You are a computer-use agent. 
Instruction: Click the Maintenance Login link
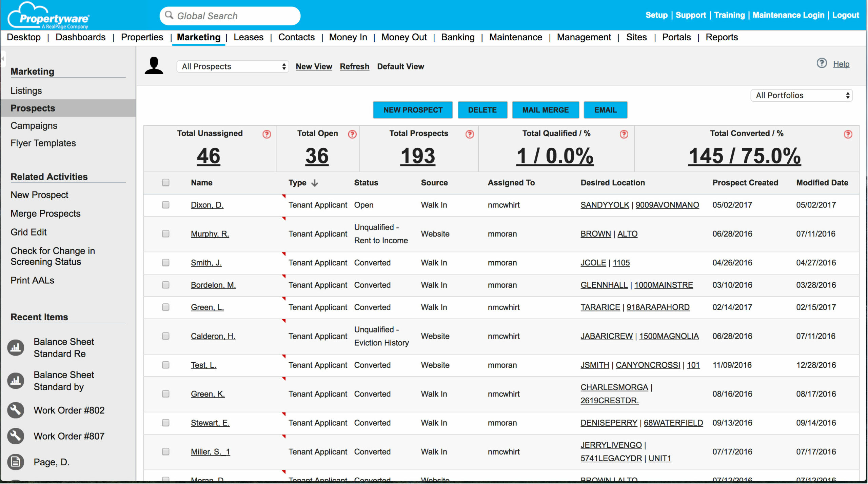pyautogui.click(x=788, y=15)
